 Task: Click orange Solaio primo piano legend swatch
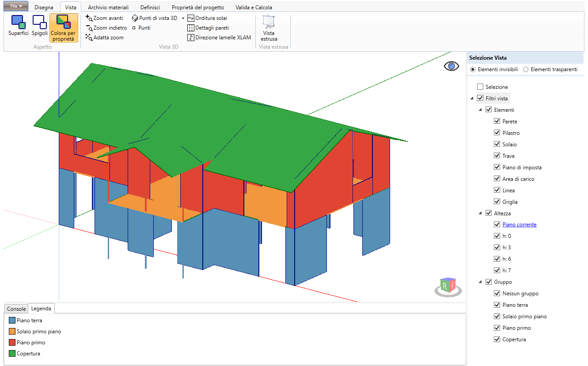point(12,332)
